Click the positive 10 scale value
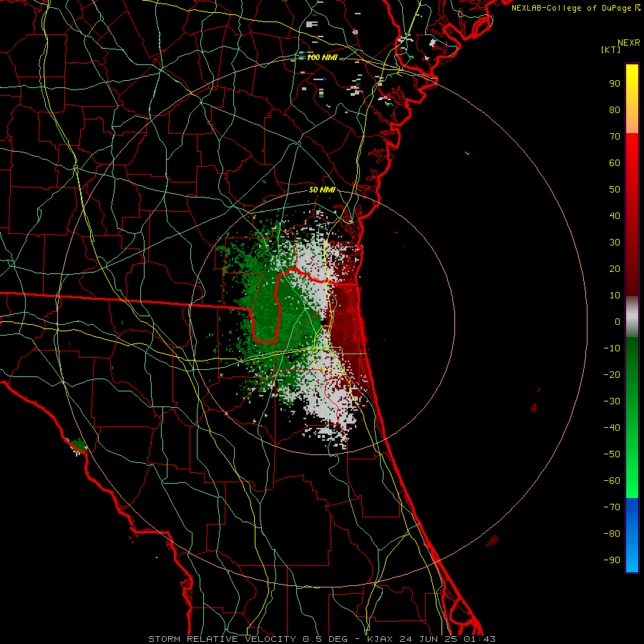This screenshot has width=644, height=644. point(615,296)
